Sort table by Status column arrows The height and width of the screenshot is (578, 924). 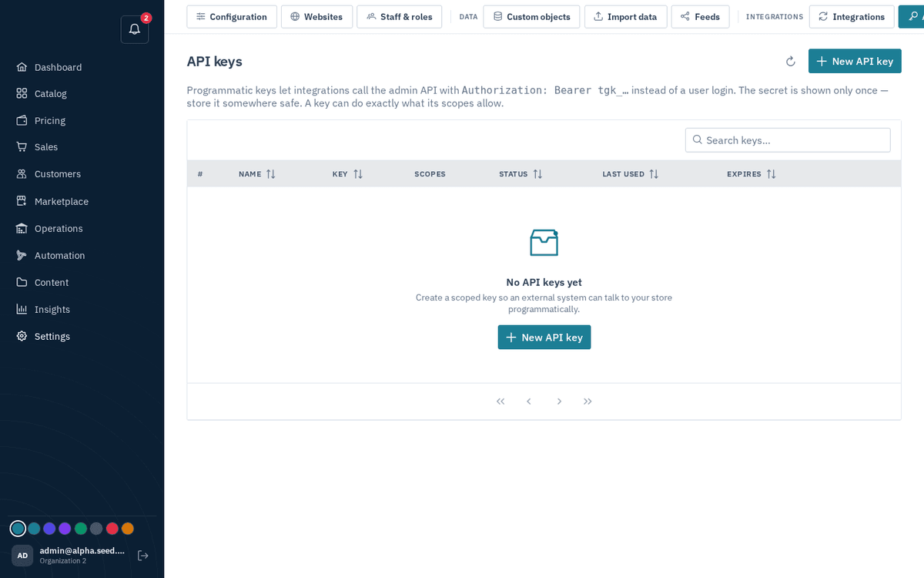click(x=537, y=174)
